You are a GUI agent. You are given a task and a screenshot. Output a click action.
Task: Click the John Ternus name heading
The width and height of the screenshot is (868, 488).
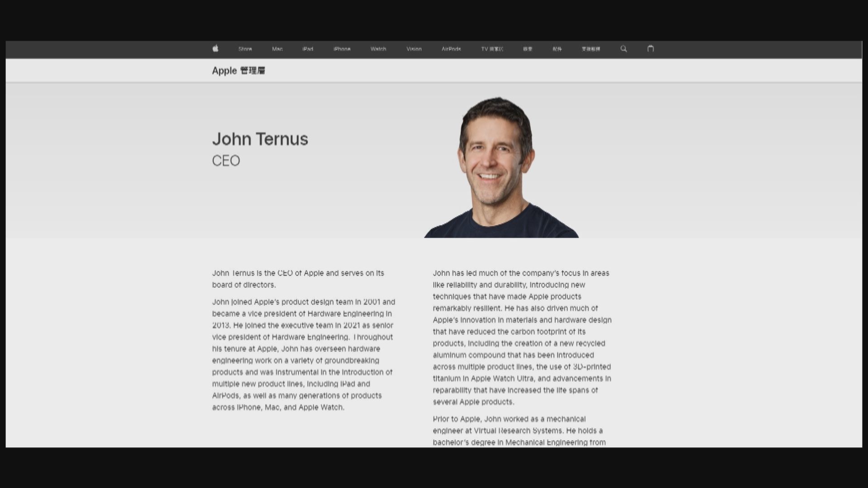pos(260,139)
